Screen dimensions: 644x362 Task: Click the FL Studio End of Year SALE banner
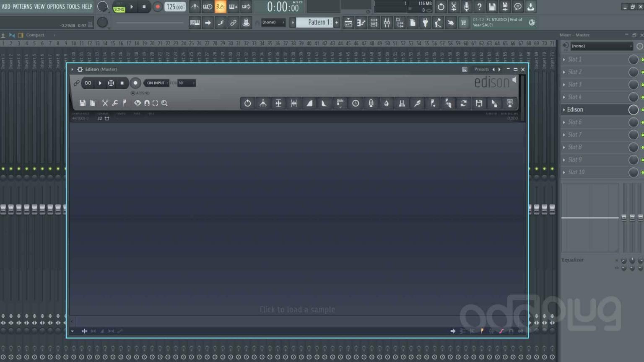(x=499, y=22)
